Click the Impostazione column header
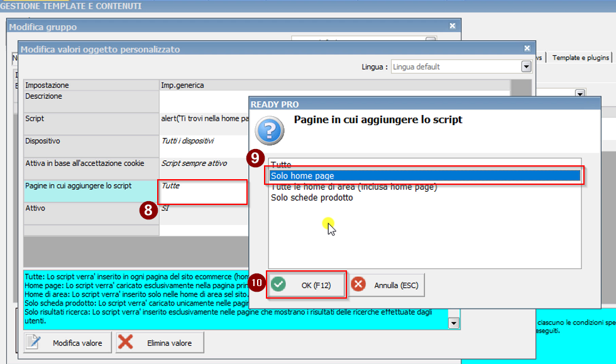 click(x=91, y=85)
